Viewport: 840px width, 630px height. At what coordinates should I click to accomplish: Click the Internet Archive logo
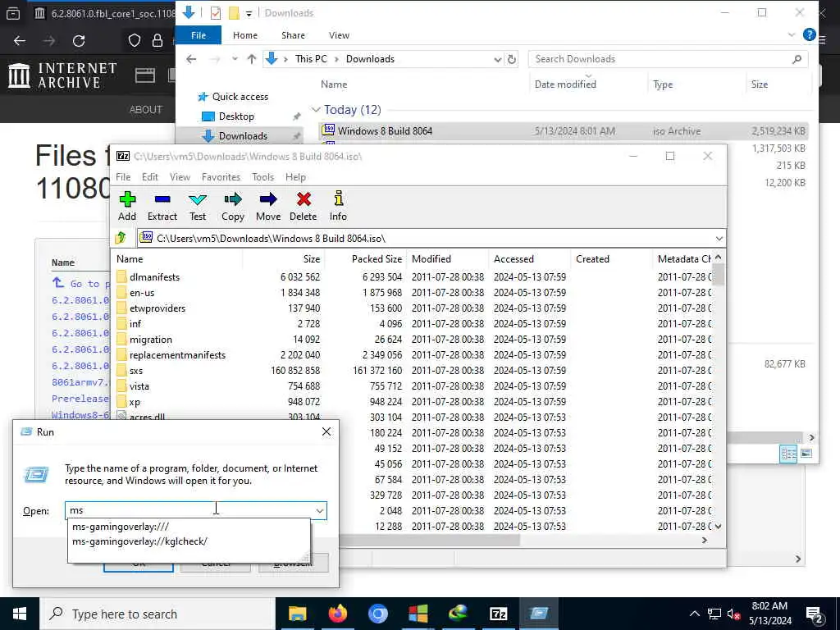tap(62, 75)
